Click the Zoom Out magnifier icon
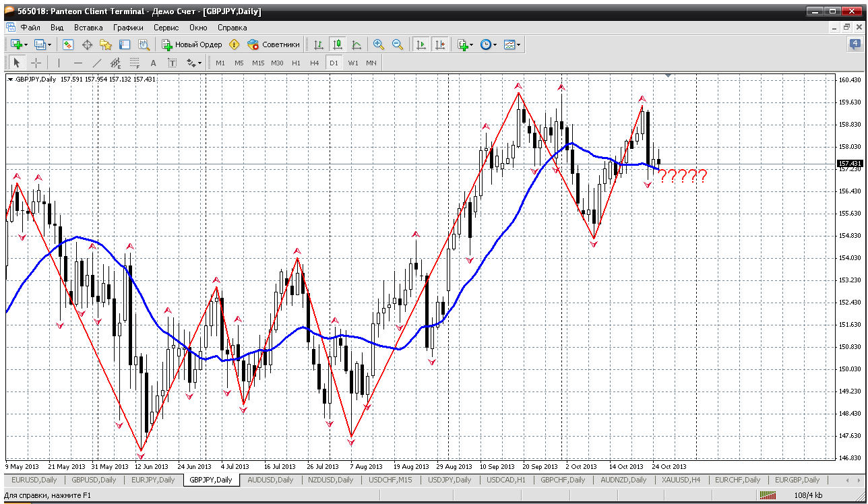 point(398,44)
